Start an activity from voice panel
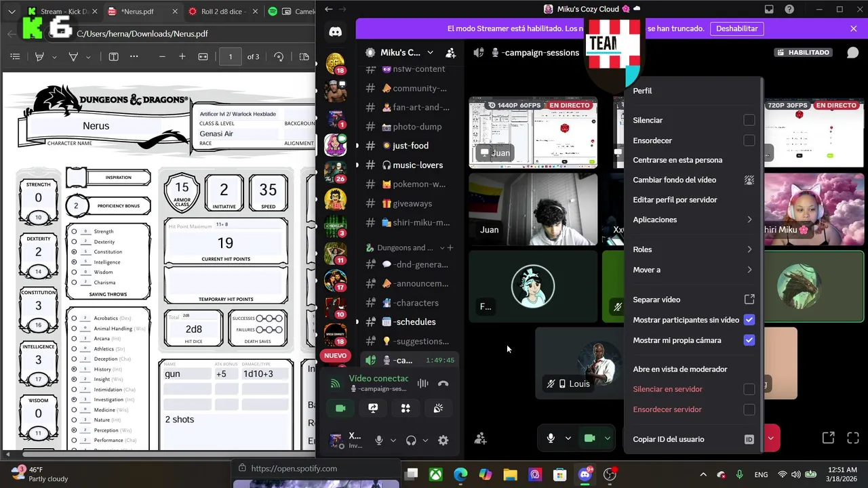 point(406,408)
